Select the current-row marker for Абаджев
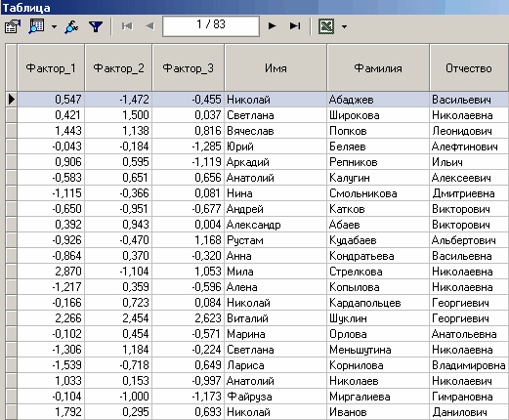The height and width of the screenshot is (420, 509). coord(12,100)
